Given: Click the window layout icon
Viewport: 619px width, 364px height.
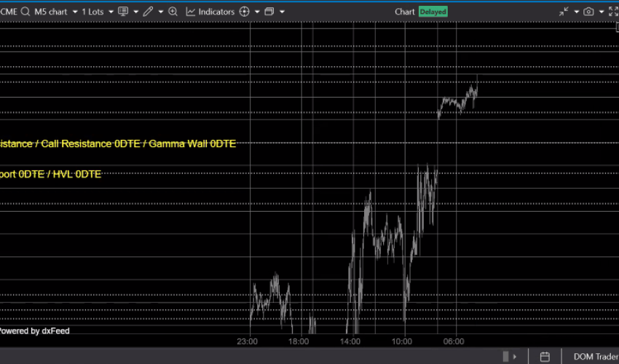Looking at the screenshot, I should tap(269, 12).
